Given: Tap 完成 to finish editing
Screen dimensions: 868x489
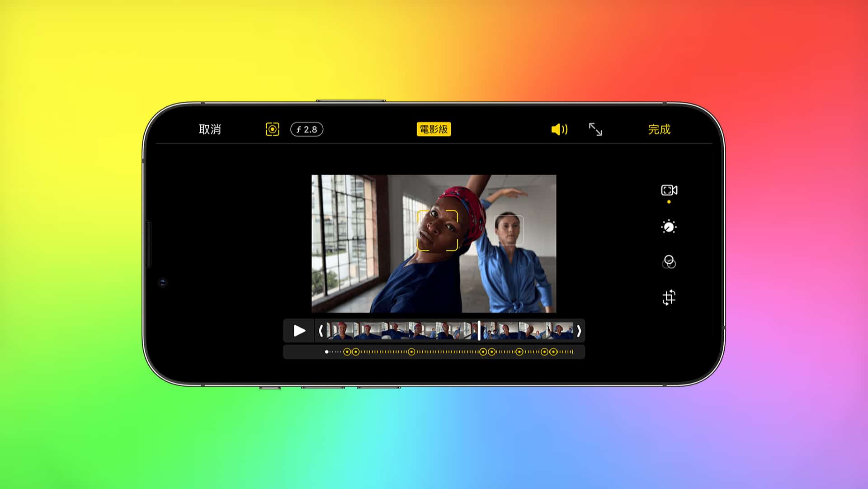Looking at the screenshot, I should (659, 129).
